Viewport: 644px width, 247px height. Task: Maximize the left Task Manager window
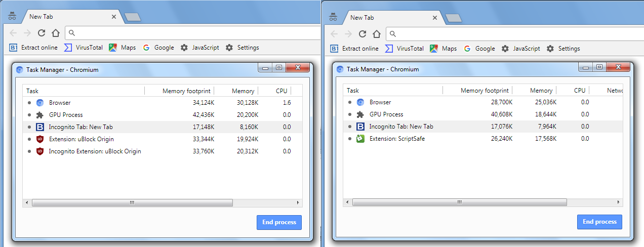pyautogui.click(x=279, y=67)
